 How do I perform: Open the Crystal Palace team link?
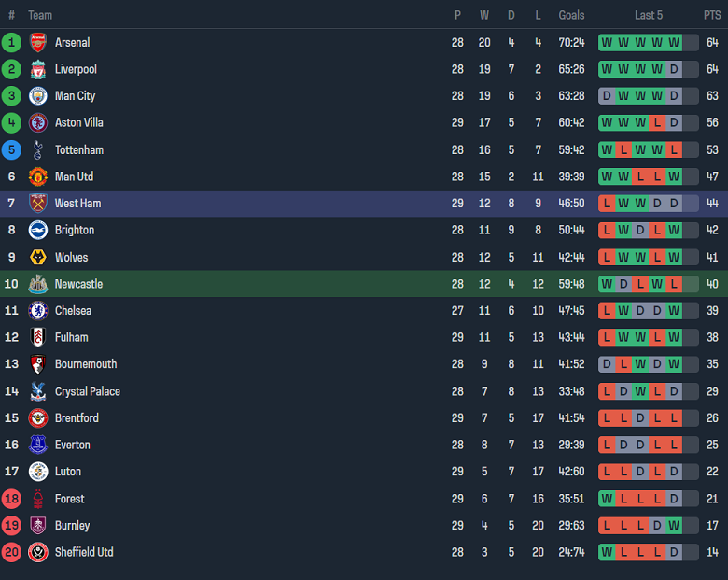[x=87, y=391]
